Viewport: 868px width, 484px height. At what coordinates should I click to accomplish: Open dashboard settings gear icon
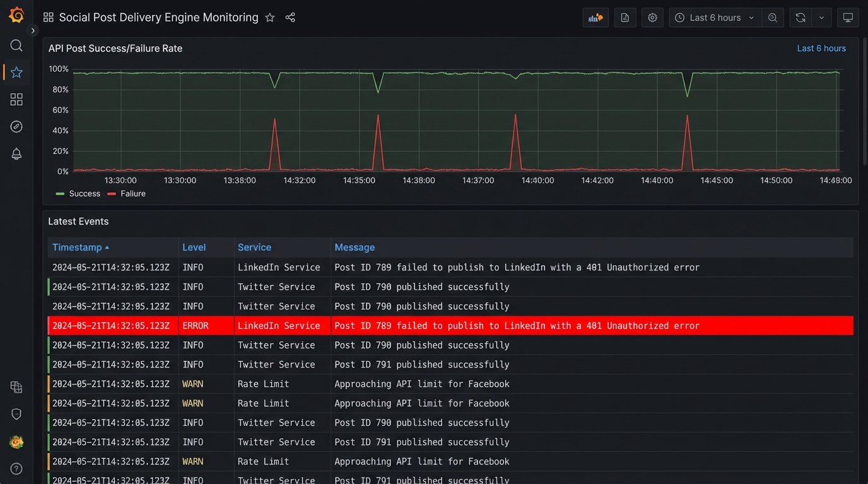coord(652,18)
